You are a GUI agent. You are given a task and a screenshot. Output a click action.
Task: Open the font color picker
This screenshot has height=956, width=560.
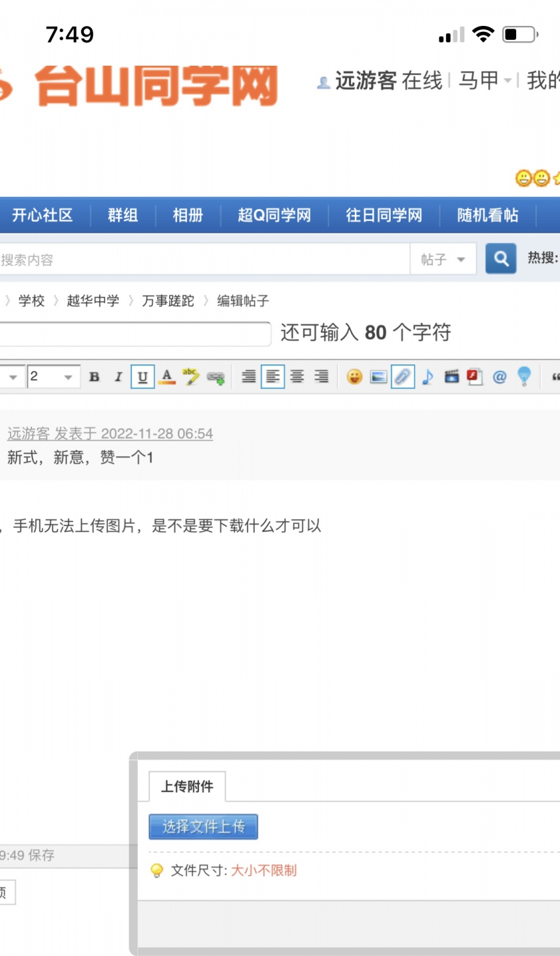coord(167,377)
